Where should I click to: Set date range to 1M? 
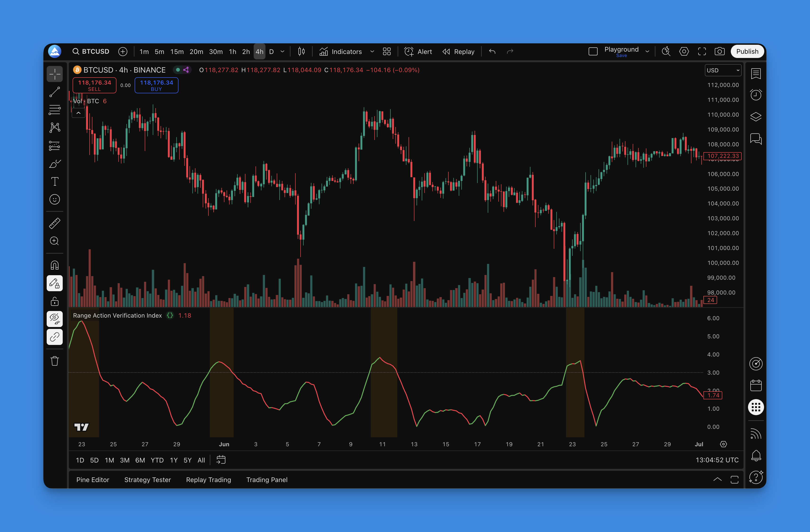coord(109,460)
